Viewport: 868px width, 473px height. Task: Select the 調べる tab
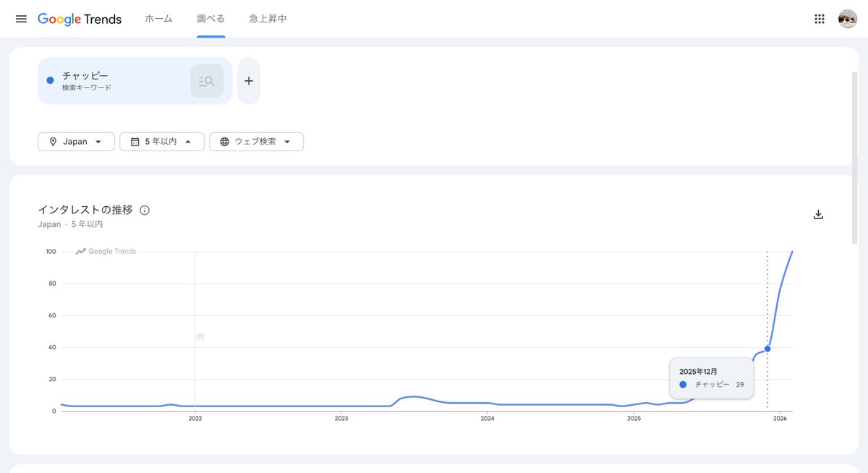tap(211, 19)
